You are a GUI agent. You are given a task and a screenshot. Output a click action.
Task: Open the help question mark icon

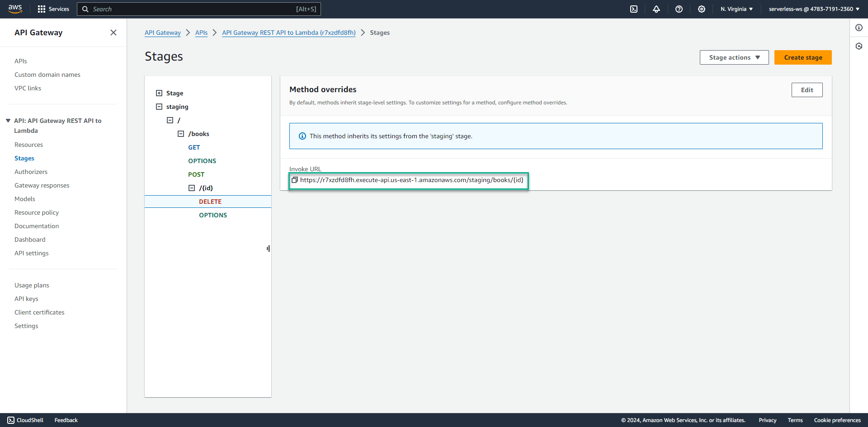tap(679, 9)
